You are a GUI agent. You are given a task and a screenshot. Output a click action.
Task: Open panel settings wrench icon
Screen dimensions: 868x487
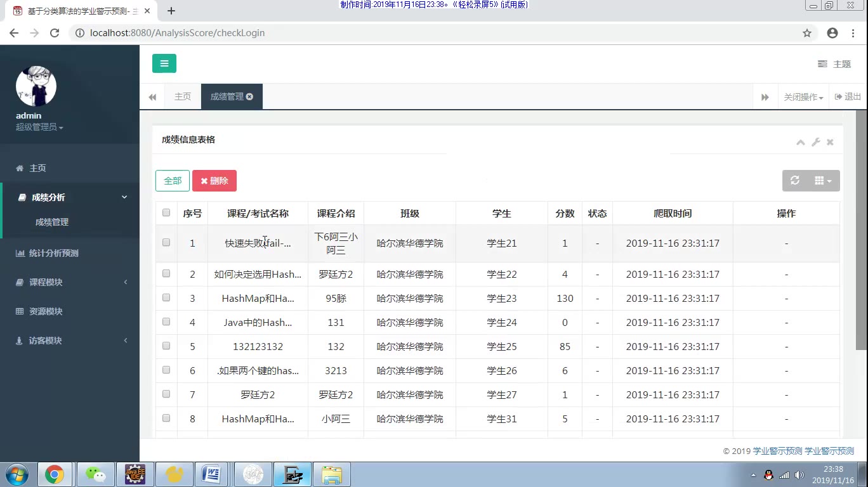coord(816,142)
